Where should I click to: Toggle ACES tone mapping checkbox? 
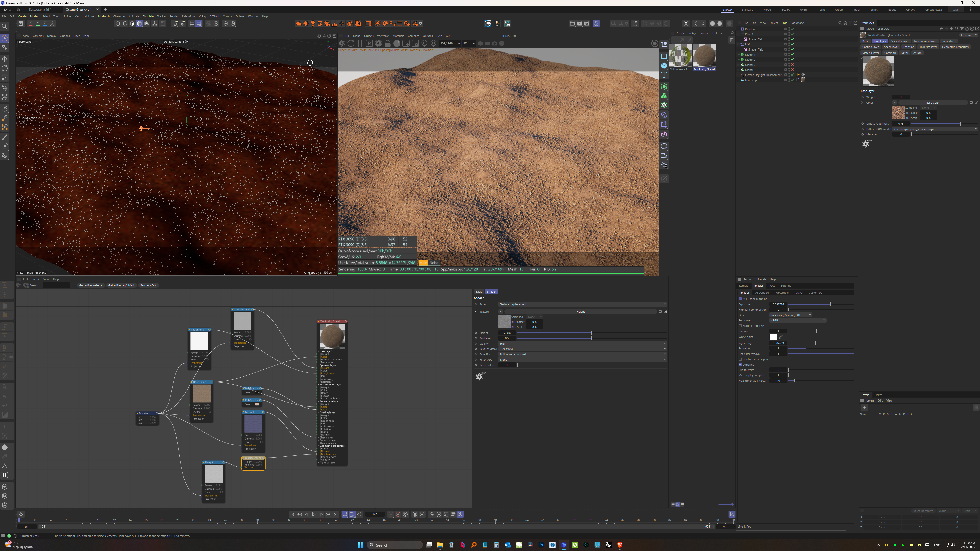740,299
